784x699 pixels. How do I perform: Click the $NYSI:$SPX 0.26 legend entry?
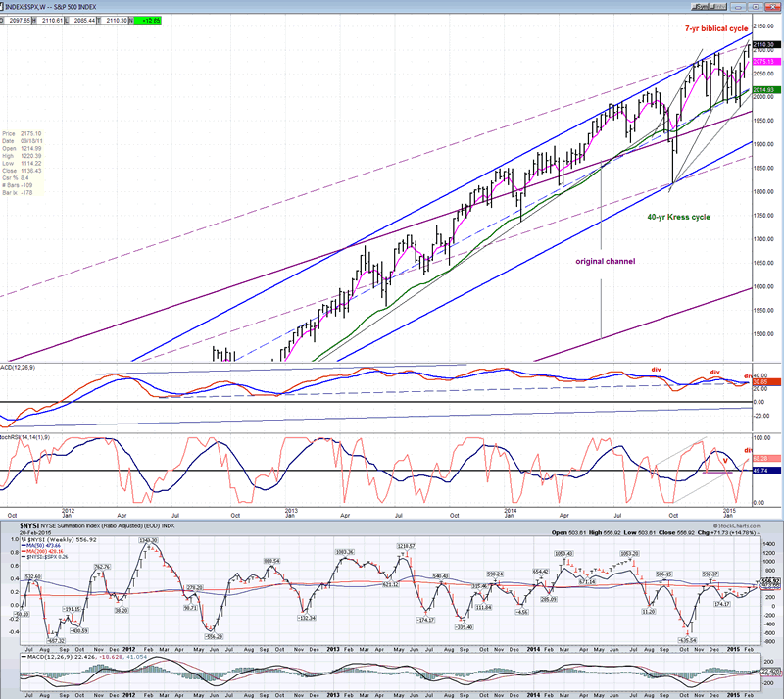point(45,557)
